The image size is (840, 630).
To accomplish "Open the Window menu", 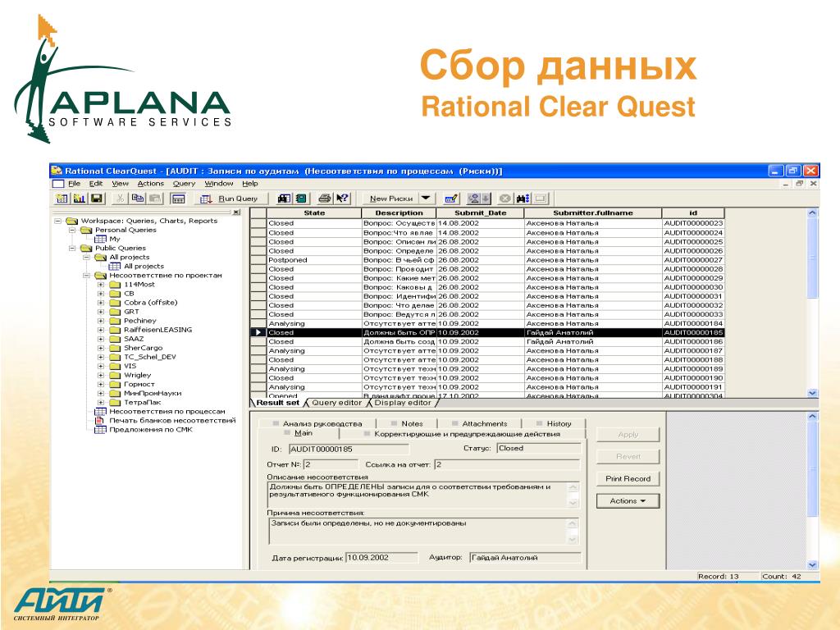I will point(218,183).
